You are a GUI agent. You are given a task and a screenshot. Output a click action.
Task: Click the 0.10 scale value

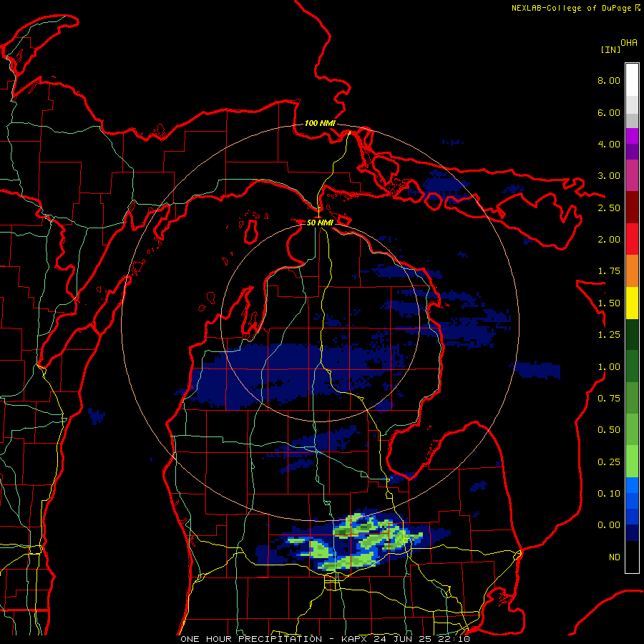pyautogui.click(x=609, y=494)
